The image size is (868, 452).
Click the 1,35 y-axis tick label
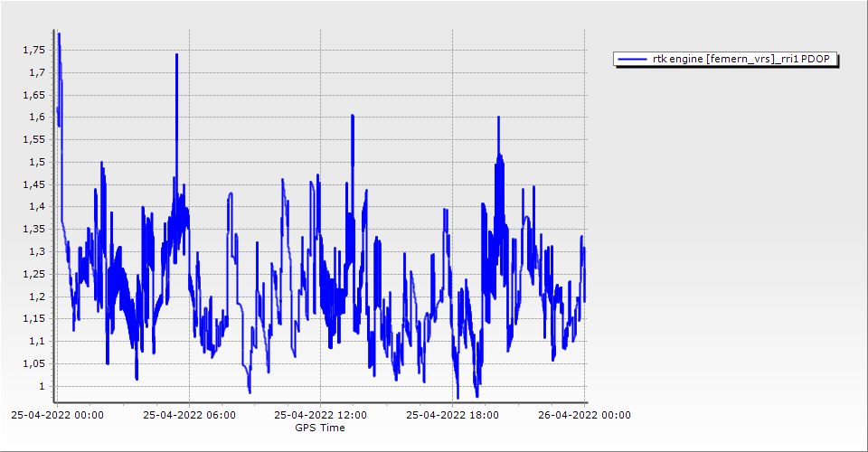tap(33, 229)
